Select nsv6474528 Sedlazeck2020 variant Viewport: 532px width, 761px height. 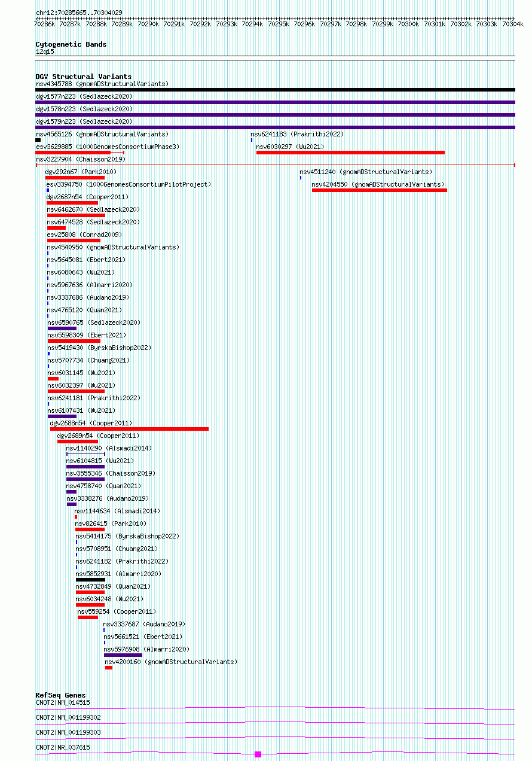pyautogui.click(x=93, y=222)
